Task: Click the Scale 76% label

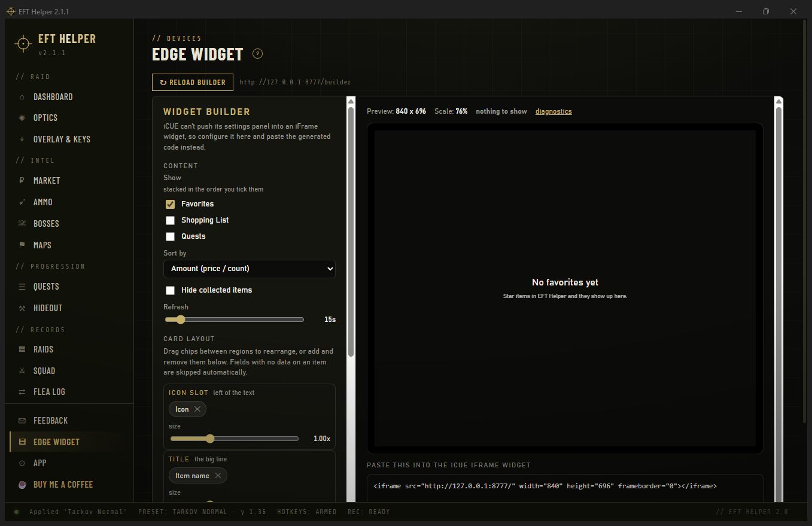Action: (451, 111)
